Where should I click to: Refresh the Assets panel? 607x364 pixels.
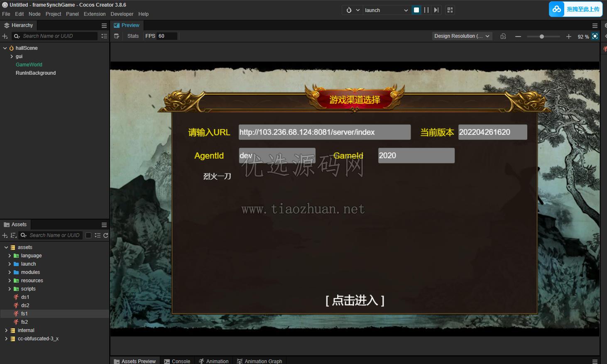pos(106,235)
